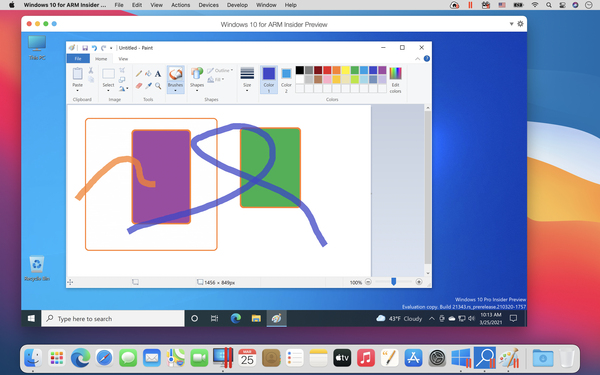Click the Parallels window settings gear icon
The width and height of the screenshot is (600, 375).
pyautogui.click(x=520, y=24)
